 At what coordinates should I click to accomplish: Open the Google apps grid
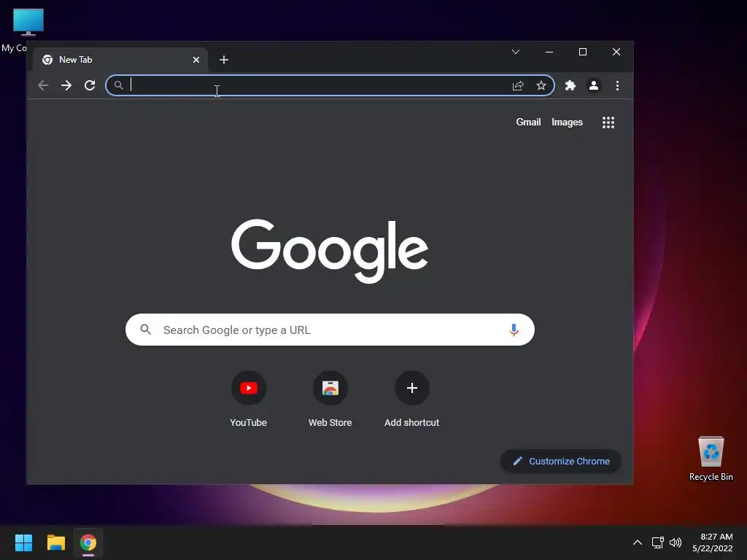[x=608, y=122]
